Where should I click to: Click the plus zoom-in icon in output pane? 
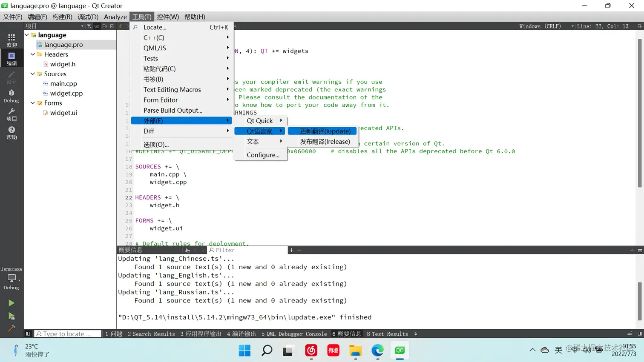pyautogui.click(x=291, y=250)
